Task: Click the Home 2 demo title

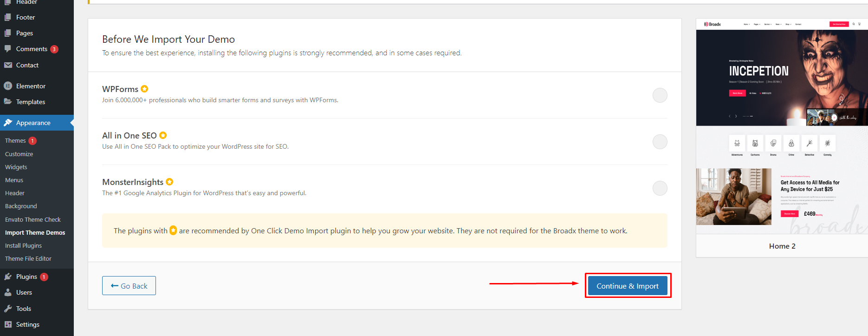Action: (782, 246)
